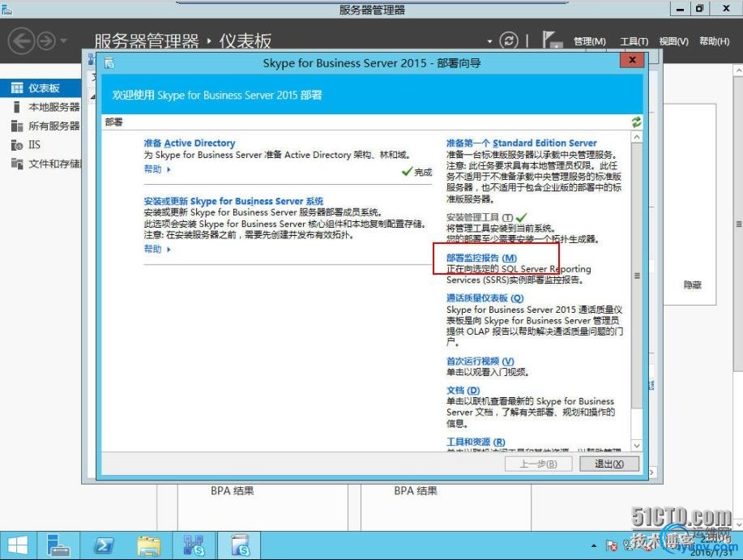743x560 pixels.
Task: Click the wizard task list scrollbar thumb
Action: click(636, 276)
